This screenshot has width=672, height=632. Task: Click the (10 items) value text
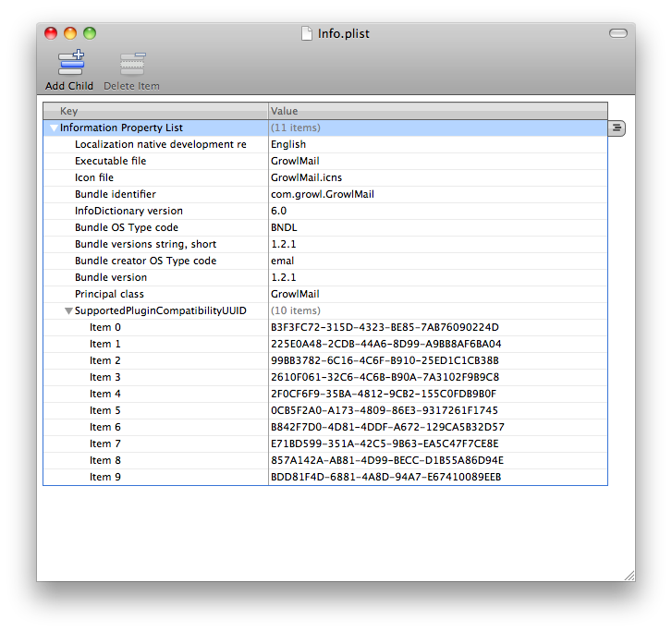(295, 310)
